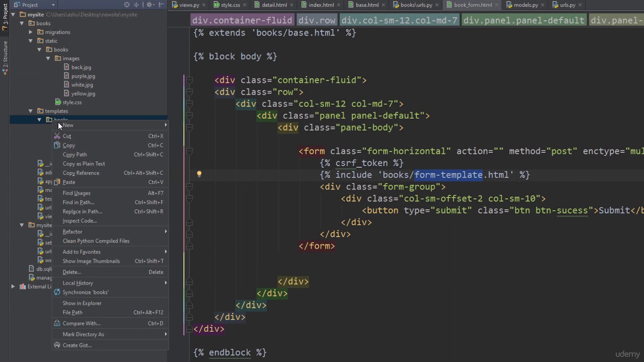Close the style.css editor tab

pos(245,5)
